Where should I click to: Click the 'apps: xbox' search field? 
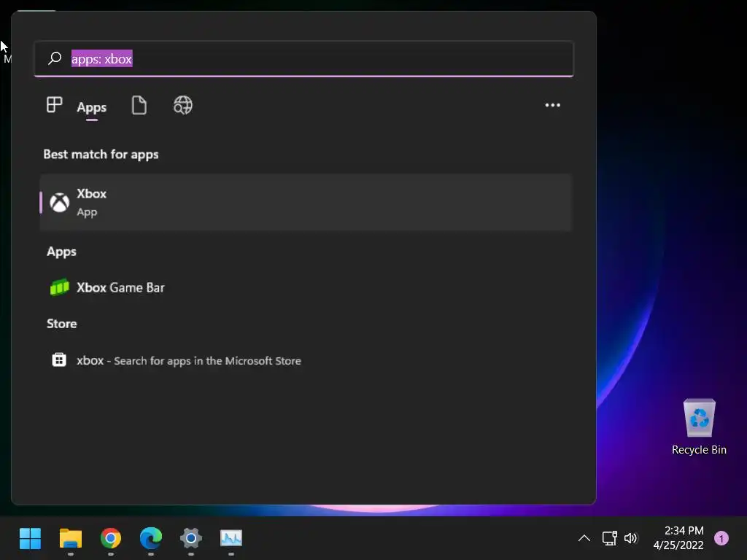click(x=304, y=58)
